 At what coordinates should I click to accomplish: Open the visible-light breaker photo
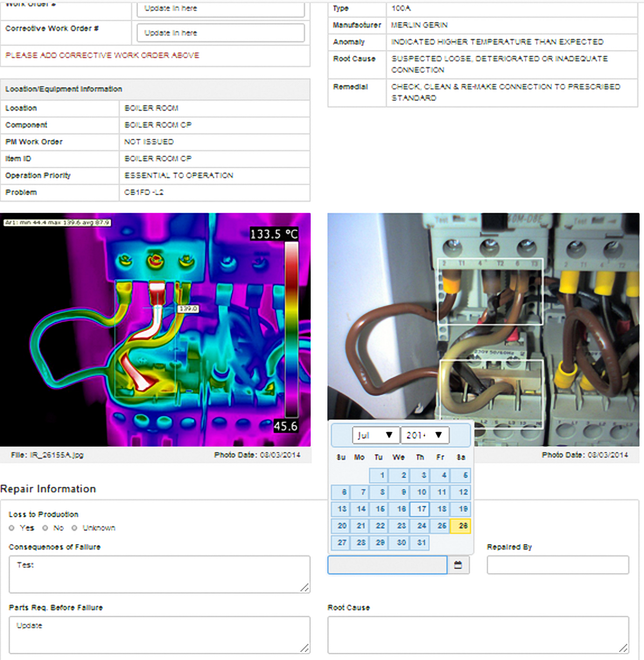(484, 330)
